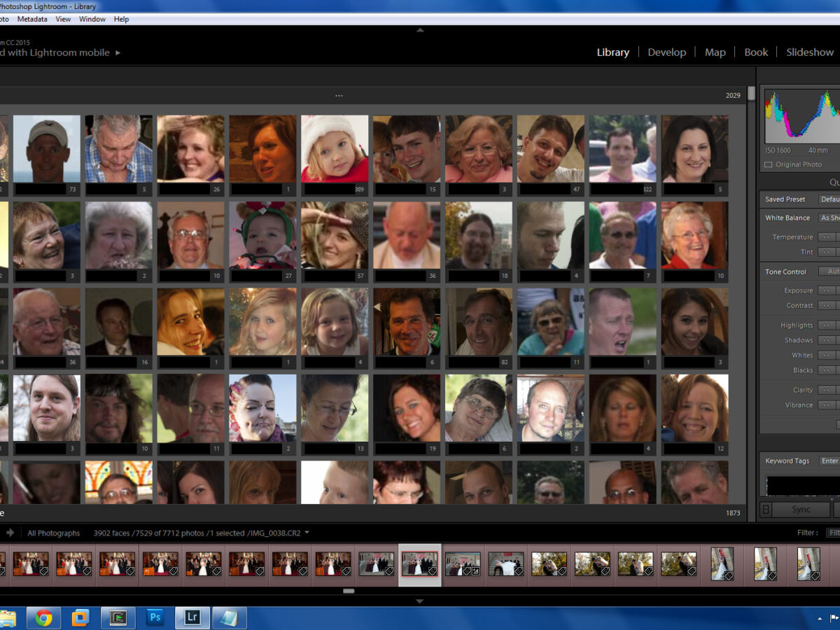The width and height of the screenshot is (840, 630).
Task: Click the large decrease Exposure arrows
Action: 827,290
